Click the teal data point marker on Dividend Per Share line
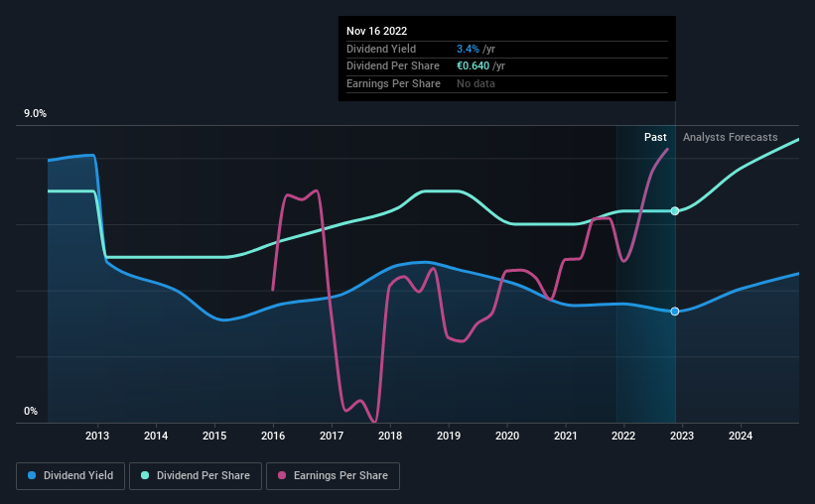Image resolution: width=815 pixels, height=504 pixels. (675, 211)
